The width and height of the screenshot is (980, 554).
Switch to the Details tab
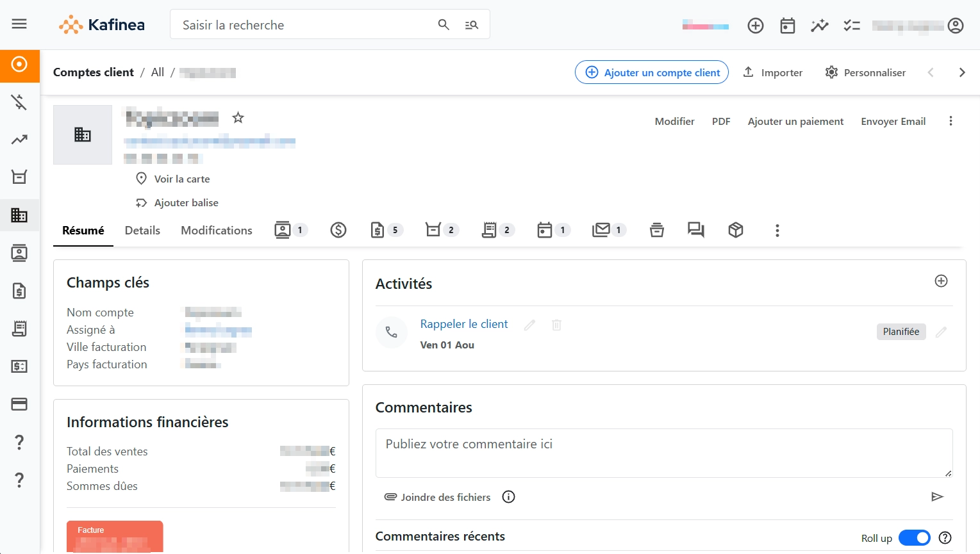point(142,230)
